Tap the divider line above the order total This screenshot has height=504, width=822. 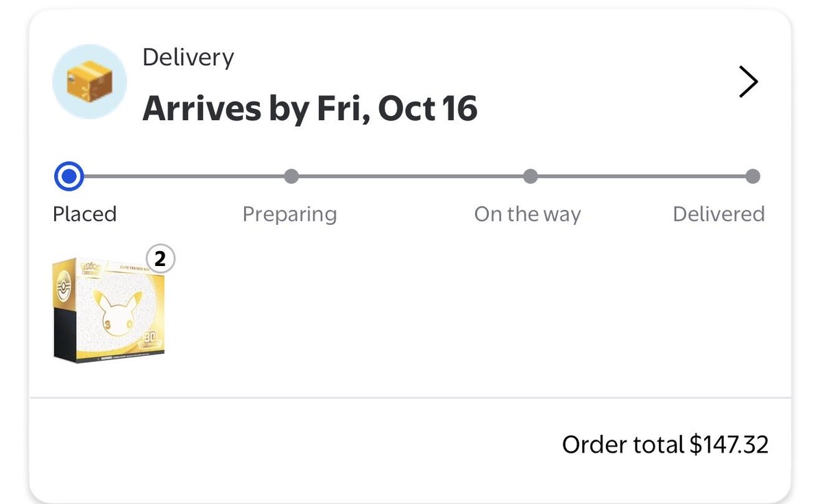tap(410, 398)
